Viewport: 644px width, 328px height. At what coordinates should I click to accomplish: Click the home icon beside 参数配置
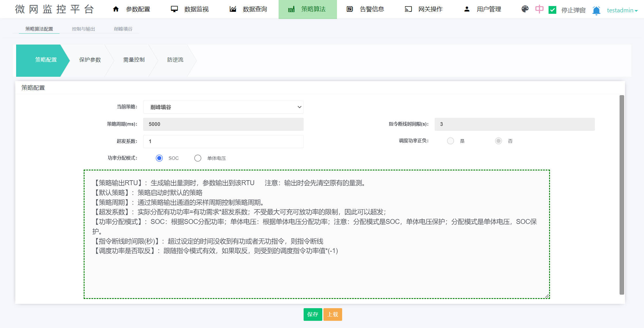tap(116, 9)
